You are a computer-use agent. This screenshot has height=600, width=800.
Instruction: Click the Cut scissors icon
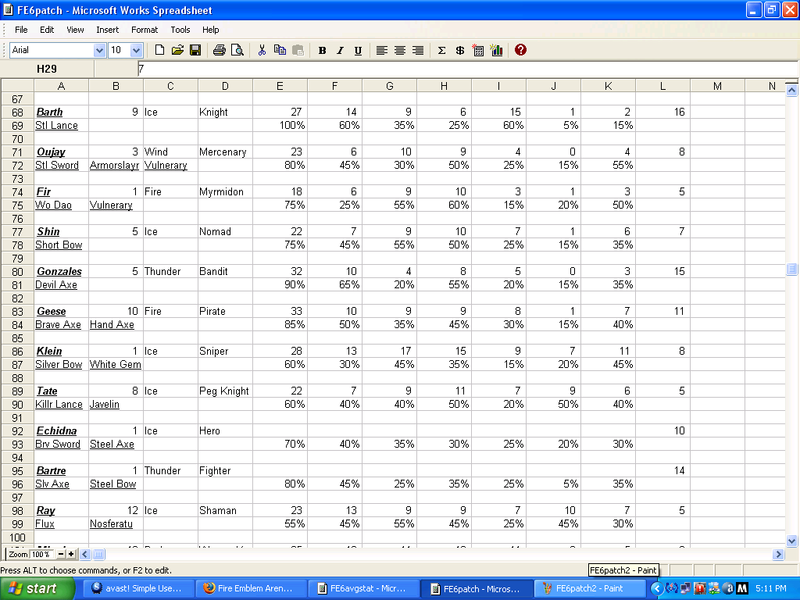(x=262, y=50)
